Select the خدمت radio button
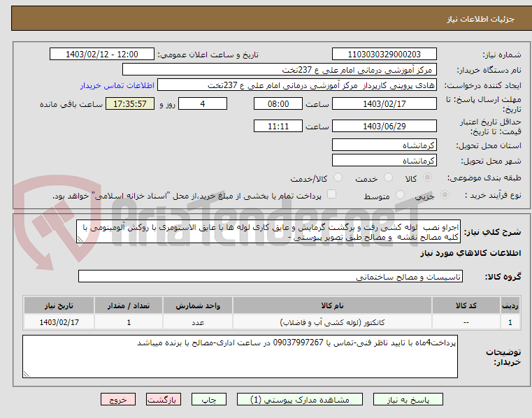532x418 pixels. (388, 178)
